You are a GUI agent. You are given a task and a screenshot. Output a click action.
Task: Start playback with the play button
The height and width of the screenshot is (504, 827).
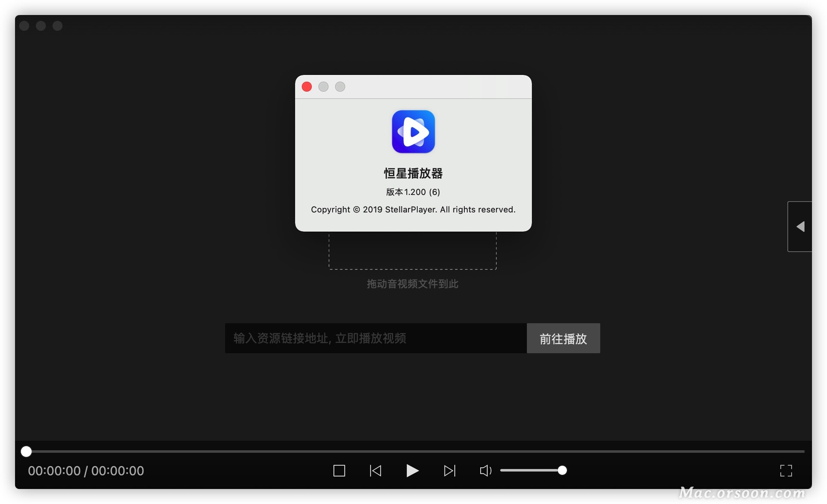(412, 470)
